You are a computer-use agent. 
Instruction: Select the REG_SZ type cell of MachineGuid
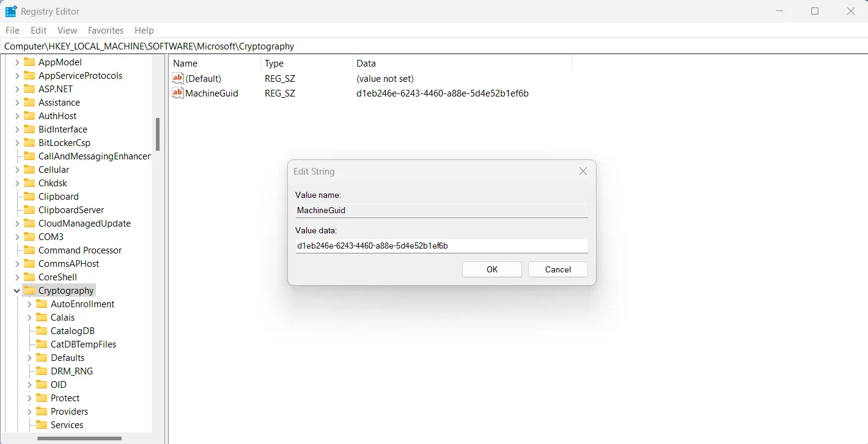point(280,93)
